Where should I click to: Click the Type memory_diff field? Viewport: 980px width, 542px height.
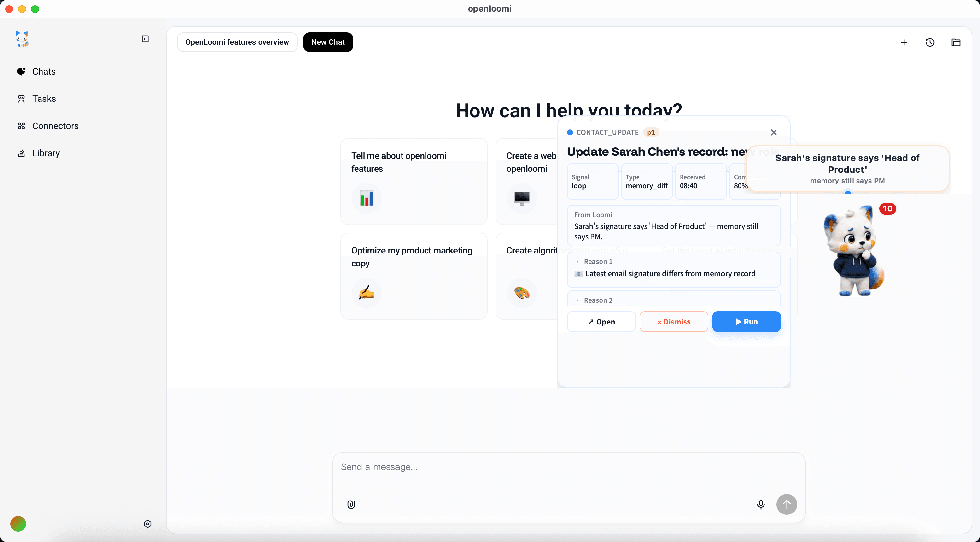click(647, 182)
